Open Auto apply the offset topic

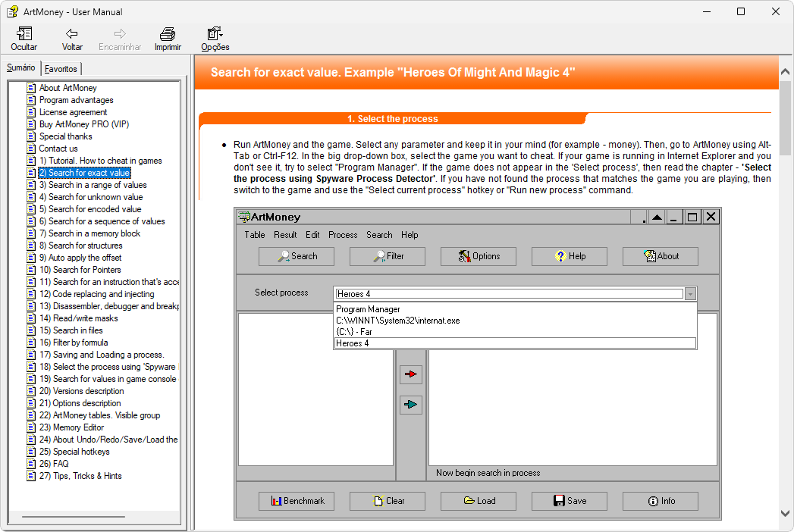[80, 258]
